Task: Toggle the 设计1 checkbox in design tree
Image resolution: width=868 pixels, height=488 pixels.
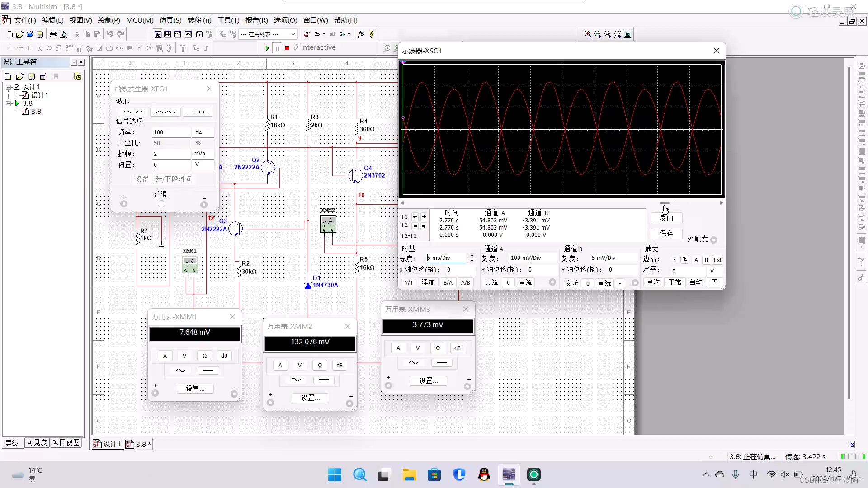Action: [x=17, y=87]
